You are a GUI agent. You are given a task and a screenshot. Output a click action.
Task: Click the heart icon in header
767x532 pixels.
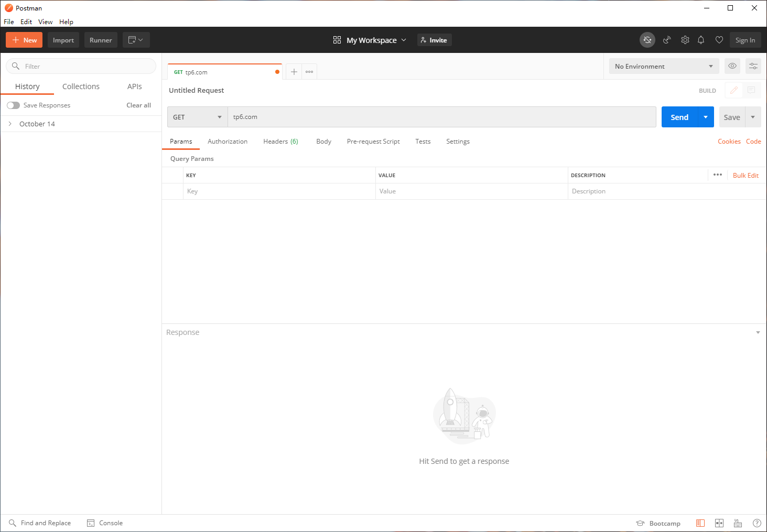pyautogui.click(x=719, y=40)
